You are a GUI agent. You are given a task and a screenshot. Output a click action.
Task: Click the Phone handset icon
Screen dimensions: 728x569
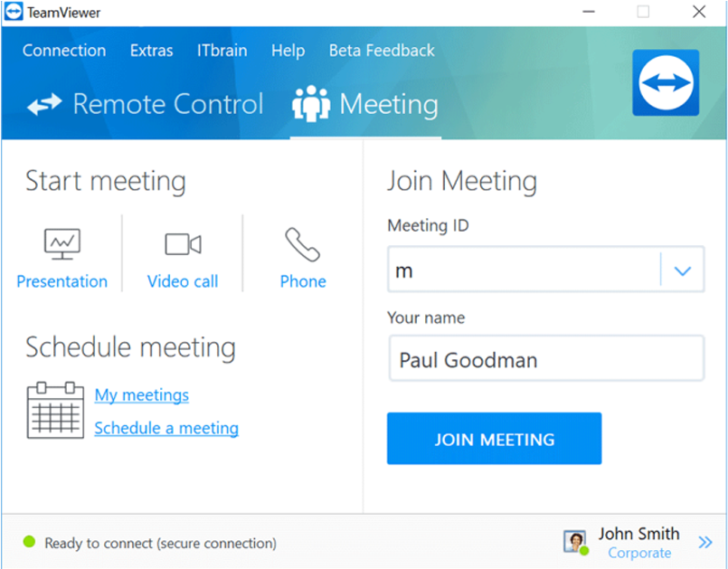(302, 243)
